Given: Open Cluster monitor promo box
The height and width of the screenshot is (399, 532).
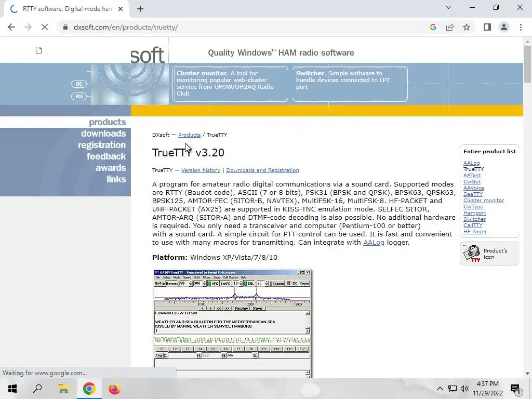Looking at the screenshot, I should (x=230, y=84).
